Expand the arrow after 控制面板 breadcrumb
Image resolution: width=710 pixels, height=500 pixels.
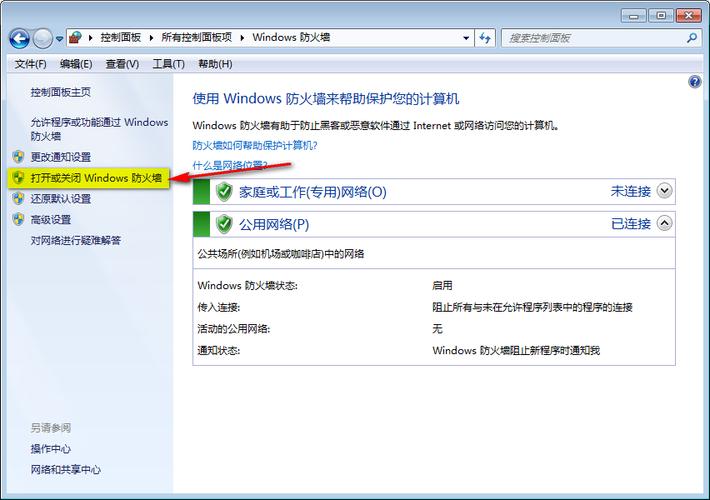(151, 38)
